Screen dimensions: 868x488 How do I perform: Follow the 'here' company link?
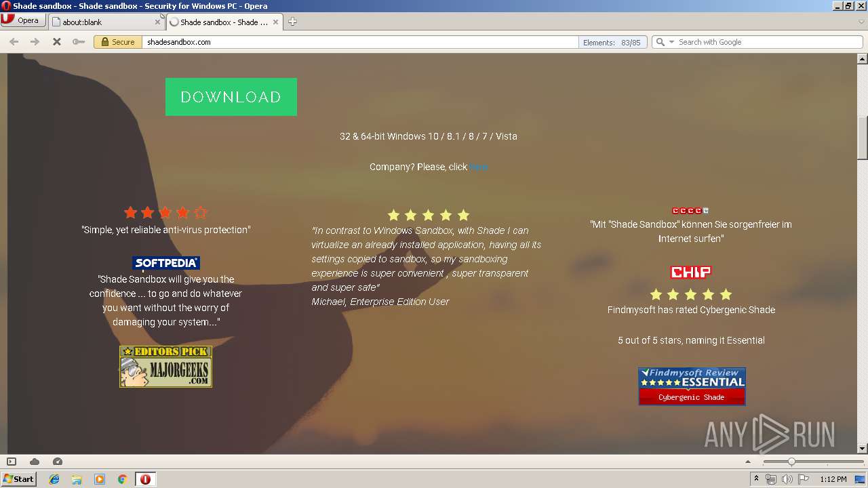tap(478, 167)
